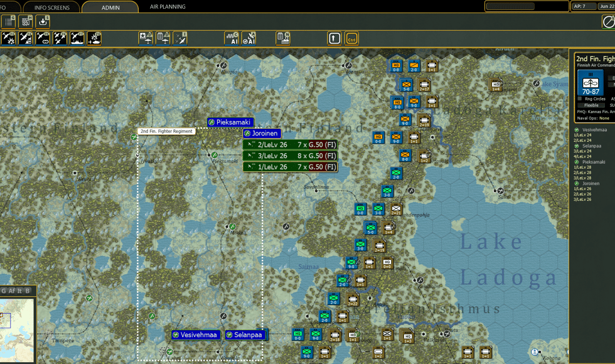This screenshot has width=615, height=364.
Task: Click the AP: 7 admin points indicator
Action: tap(583, 6)
